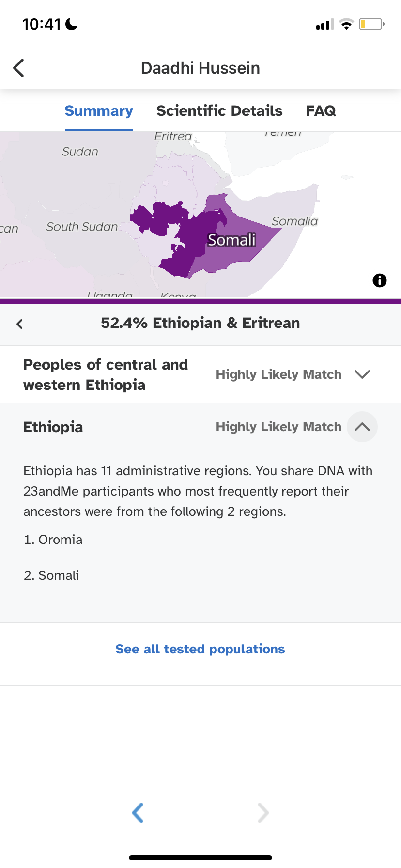Tap the cellular signal bars

pos(324,25)
